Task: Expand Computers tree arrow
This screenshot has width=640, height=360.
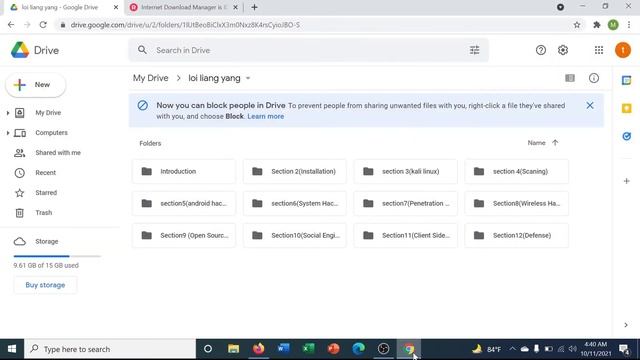Action: coord(8,133)
